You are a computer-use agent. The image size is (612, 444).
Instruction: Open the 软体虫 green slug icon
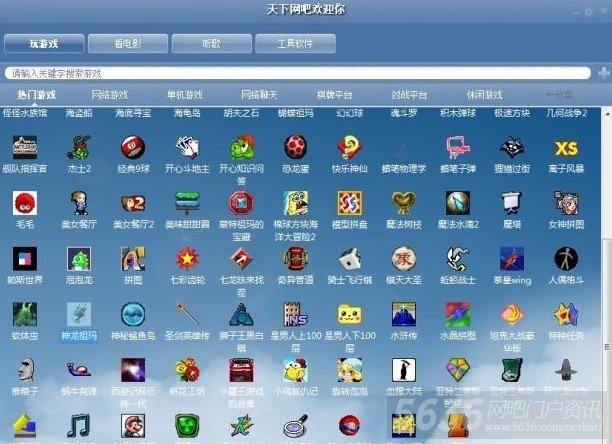click(x=25, y=314)
